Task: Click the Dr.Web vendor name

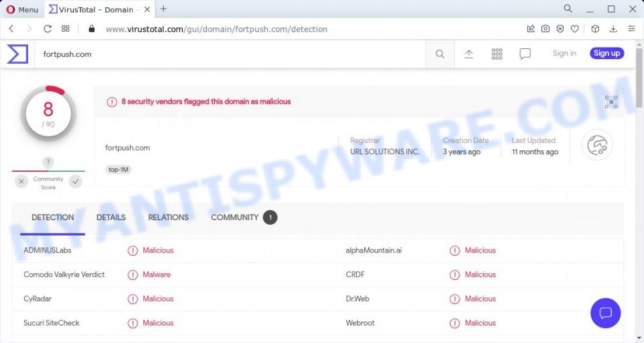Action: pos(358,299)
